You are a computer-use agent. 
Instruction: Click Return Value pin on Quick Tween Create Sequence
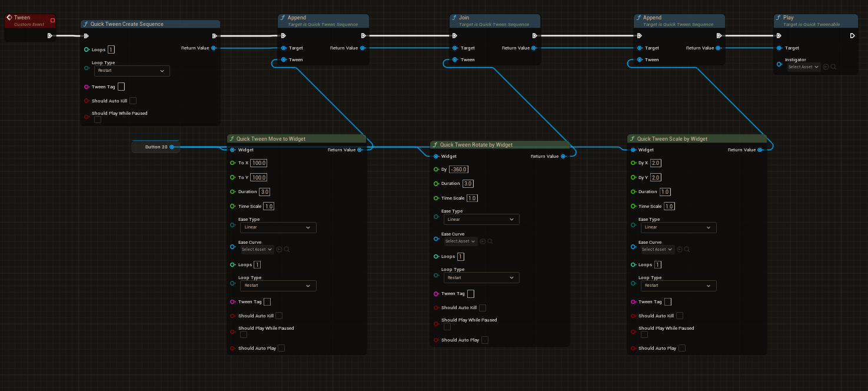pyautogui.click(x=213, y=48)
